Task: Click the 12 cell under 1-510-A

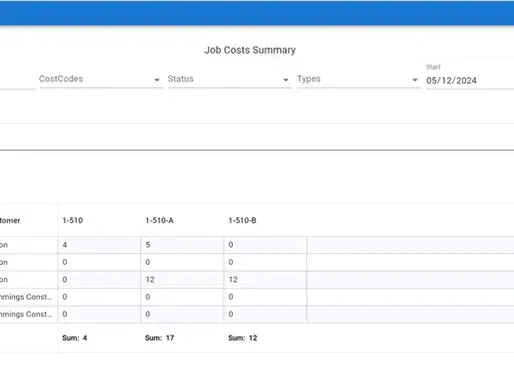Action: (182, 280)
